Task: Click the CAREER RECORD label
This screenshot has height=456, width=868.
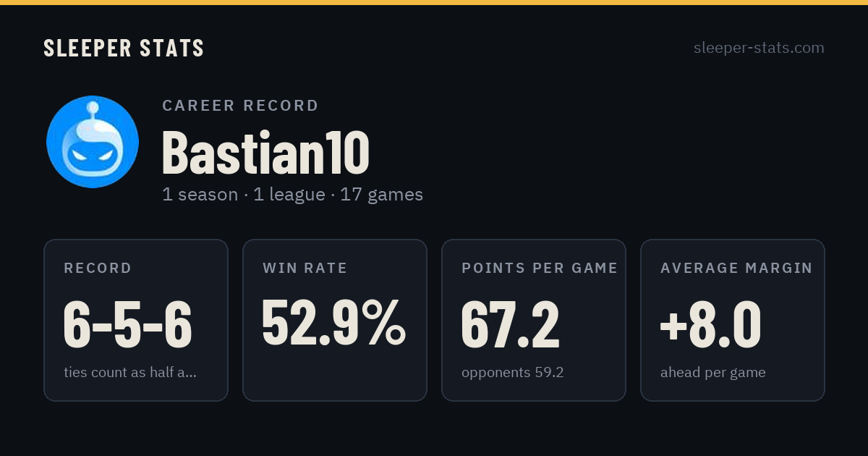Action: 240,106
